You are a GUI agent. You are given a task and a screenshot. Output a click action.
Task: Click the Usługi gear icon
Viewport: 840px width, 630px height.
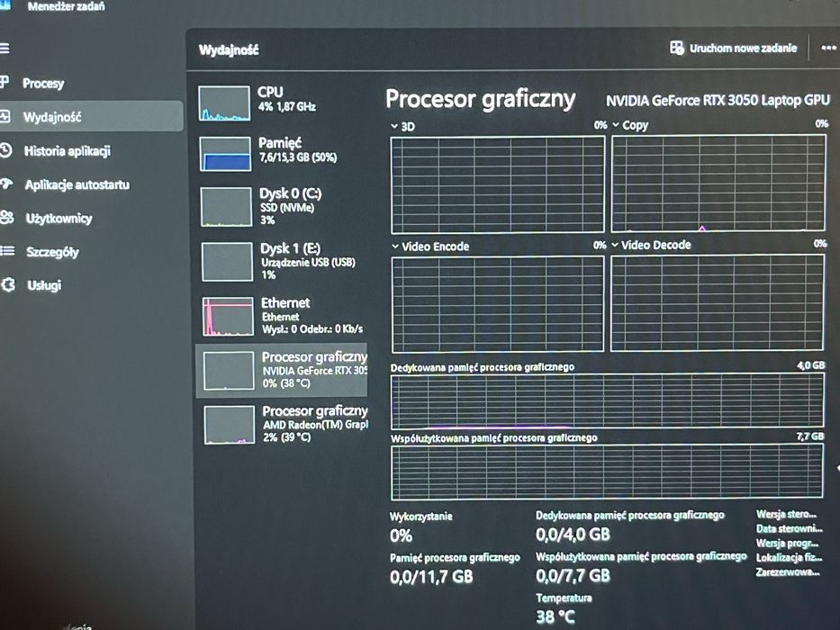(9, 284)
